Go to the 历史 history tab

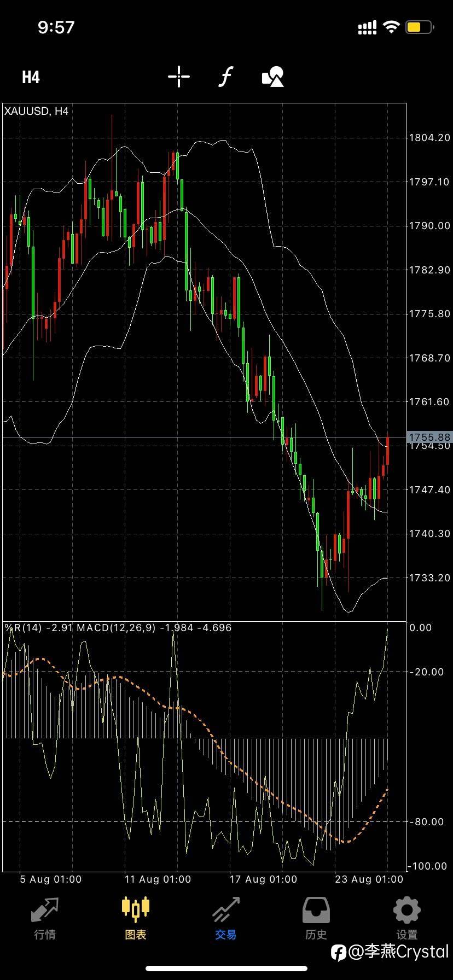click(316, 918)
